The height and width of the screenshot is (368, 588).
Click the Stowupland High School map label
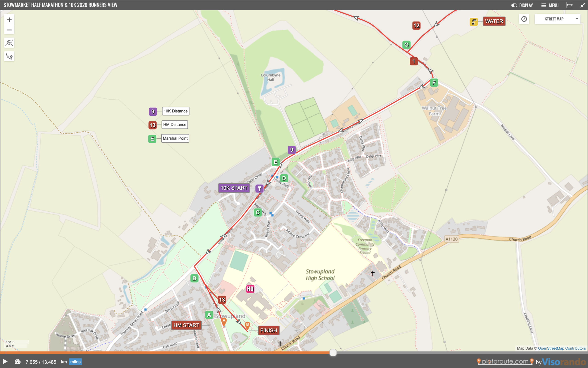320,275
